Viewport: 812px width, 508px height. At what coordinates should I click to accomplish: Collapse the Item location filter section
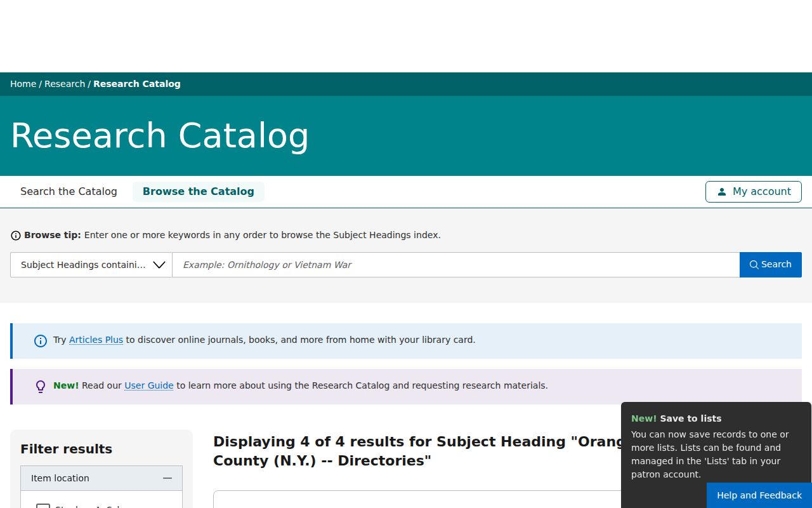101,478
